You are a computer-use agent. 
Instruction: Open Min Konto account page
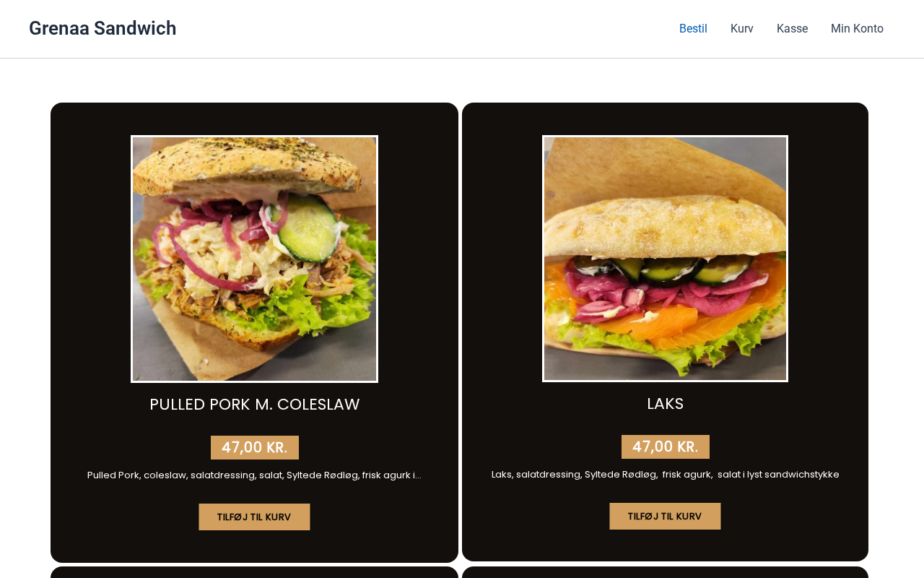857,29
